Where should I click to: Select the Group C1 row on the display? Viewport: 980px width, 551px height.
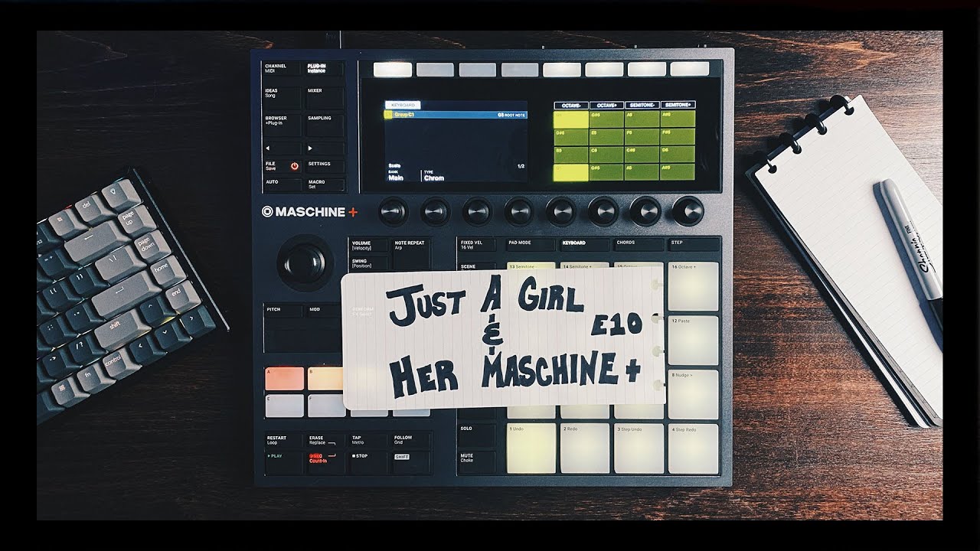coord(456,115)
